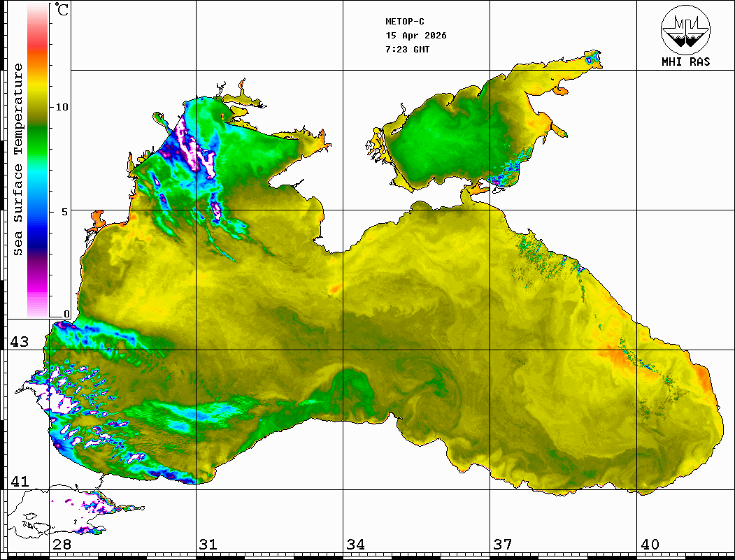Click the longitude 37 label
This screenshot has width=735, height=560.
click(503, 545)
